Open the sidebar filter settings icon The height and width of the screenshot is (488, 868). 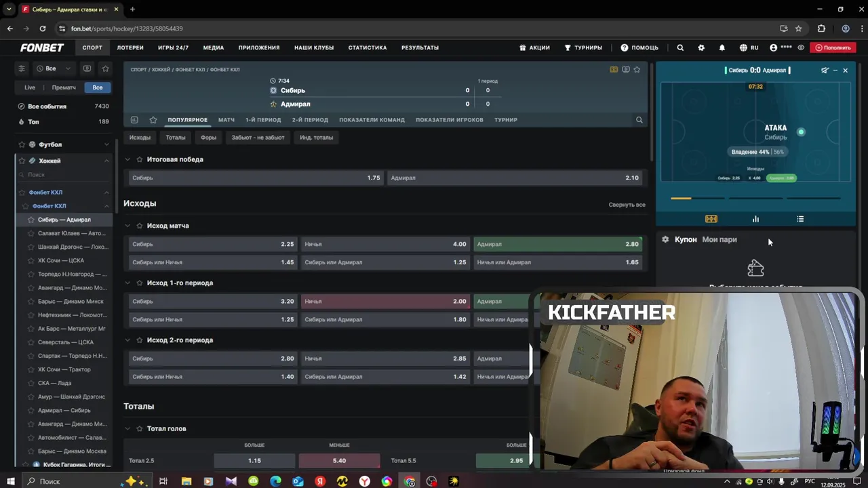tap(22, 68)
